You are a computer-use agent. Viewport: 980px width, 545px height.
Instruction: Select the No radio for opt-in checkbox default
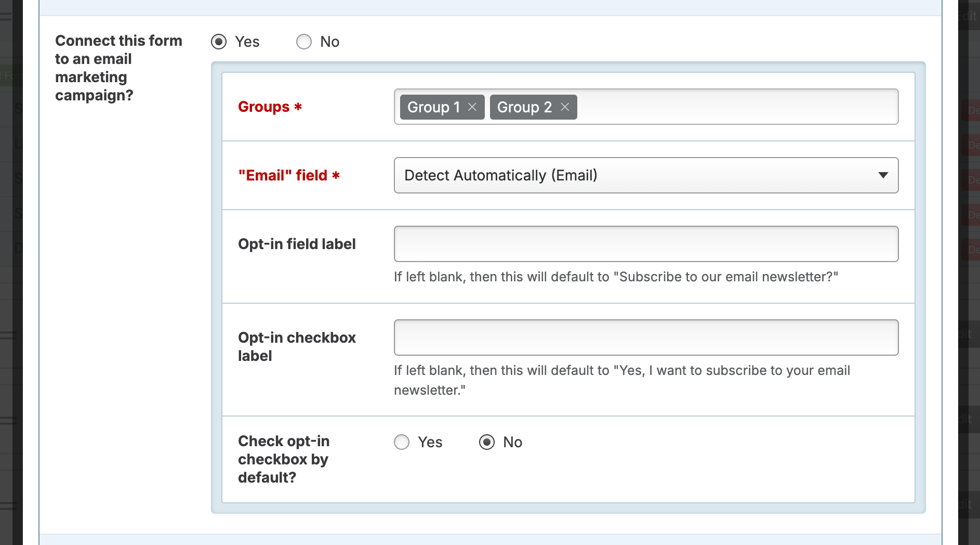point(486,442)
